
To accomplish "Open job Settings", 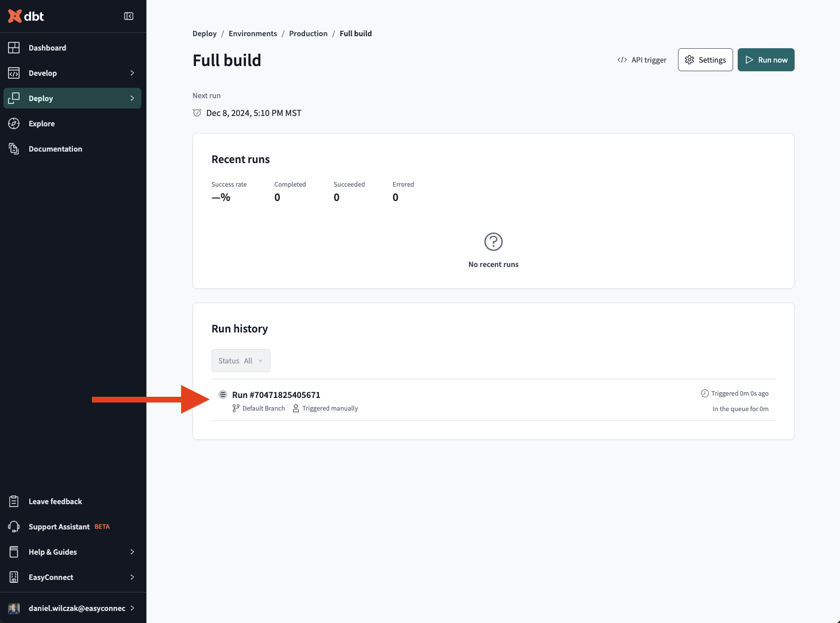I will click(706, 60).
